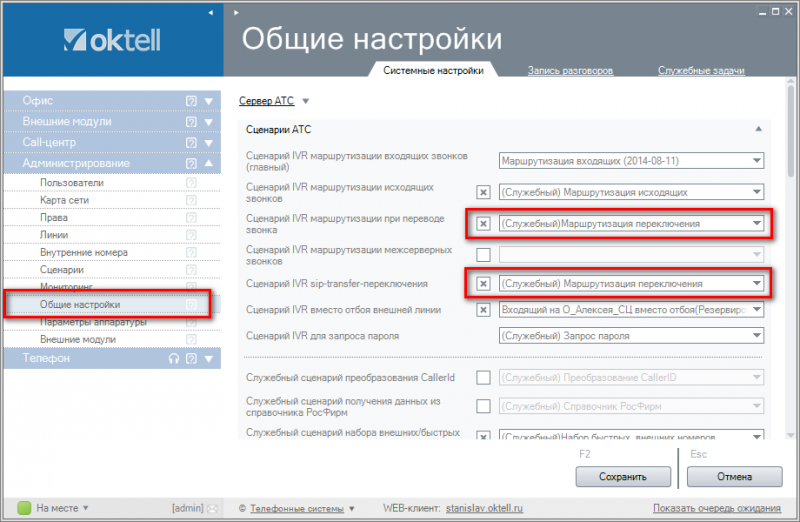
Task: Click the help icon next to Call-центр
Action: click(x=191, y=143)
